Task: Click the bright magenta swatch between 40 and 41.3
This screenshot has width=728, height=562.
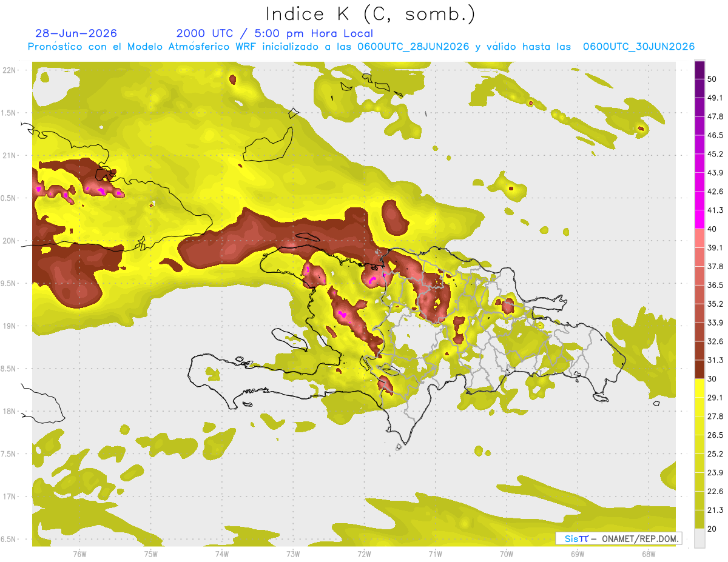Action: point(699,219)
